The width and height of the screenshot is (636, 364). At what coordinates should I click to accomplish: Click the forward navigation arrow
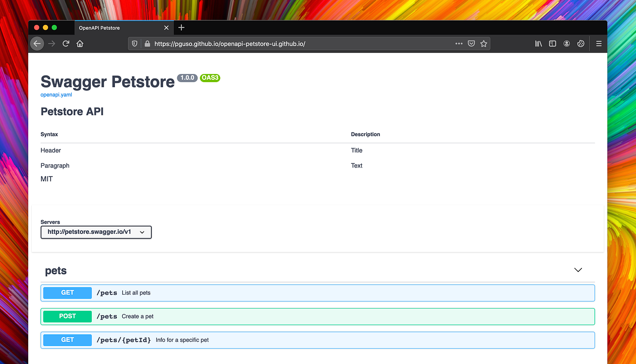click(x=51, y=44)
